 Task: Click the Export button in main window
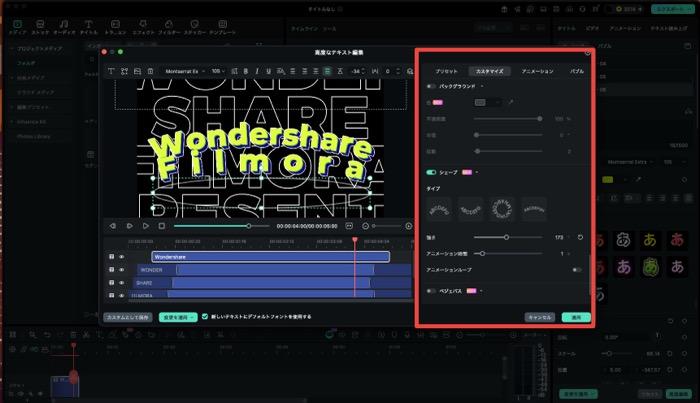[672, 9]
